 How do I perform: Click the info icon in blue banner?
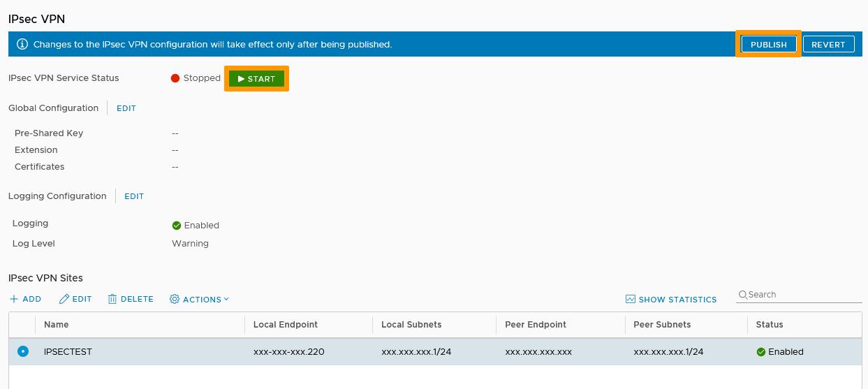[x=22, y=44]
